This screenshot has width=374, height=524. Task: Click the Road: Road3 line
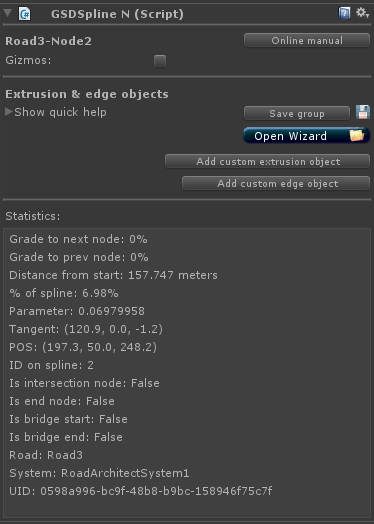[46, 455]
